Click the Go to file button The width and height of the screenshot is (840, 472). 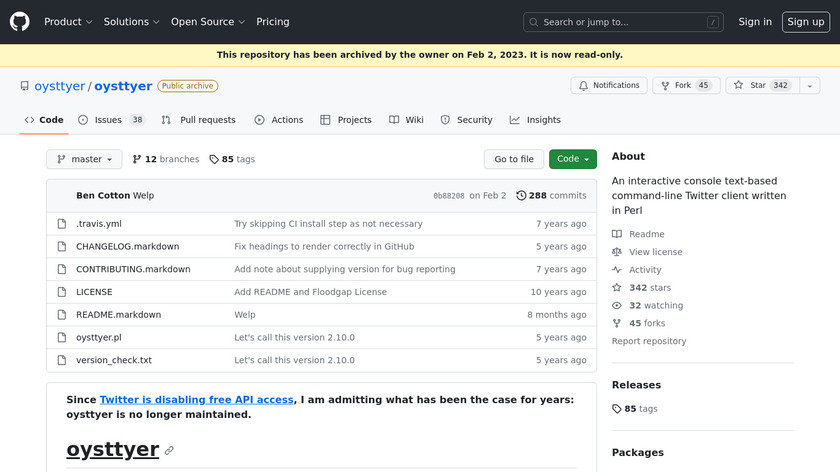[514, 159]
